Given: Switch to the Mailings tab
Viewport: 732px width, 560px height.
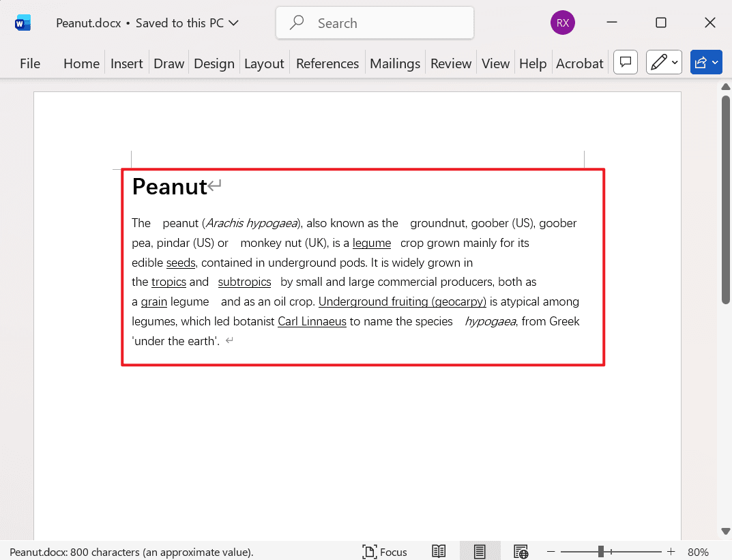Looking at the screenshot, I should pos(395,63).
